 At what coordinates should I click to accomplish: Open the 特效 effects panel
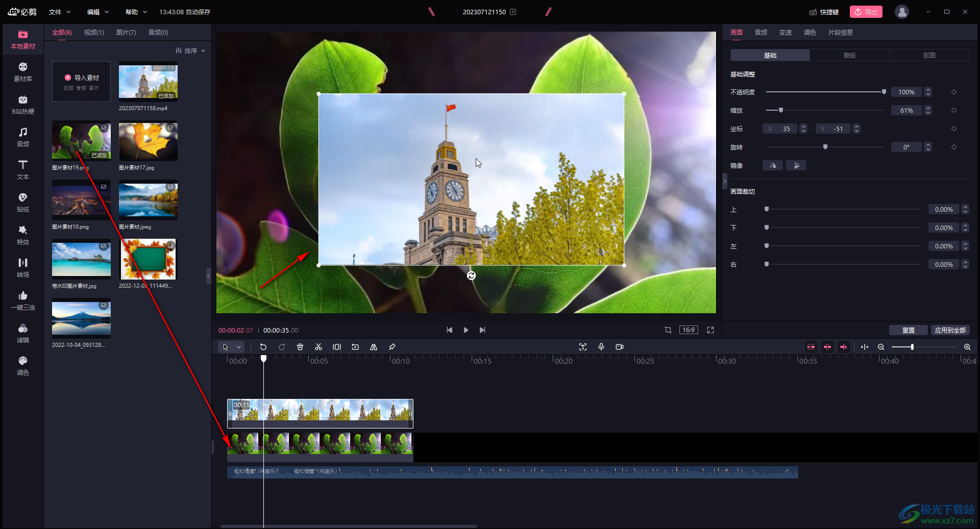23,236
